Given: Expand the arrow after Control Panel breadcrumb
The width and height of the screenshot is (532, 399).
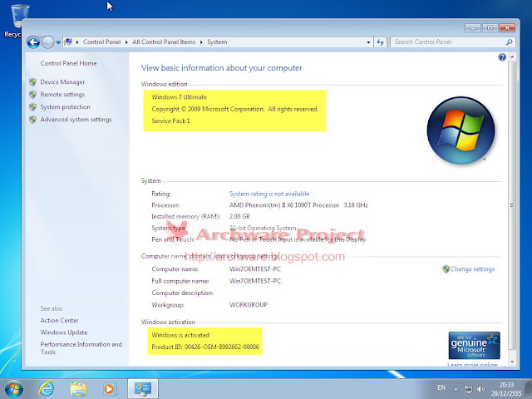Looking at the screenshot, I should pyautogui.click(x=126, y=42).
